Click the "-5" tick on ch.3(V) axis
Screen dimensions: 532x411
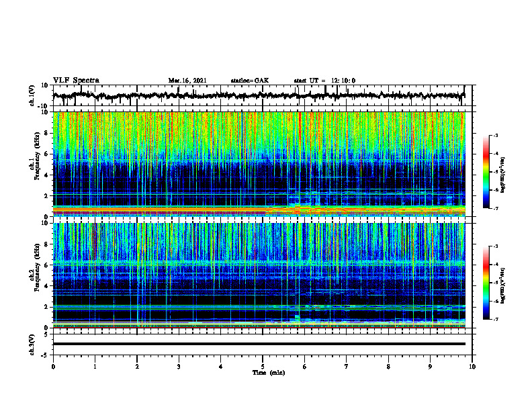tap(46, 355)
